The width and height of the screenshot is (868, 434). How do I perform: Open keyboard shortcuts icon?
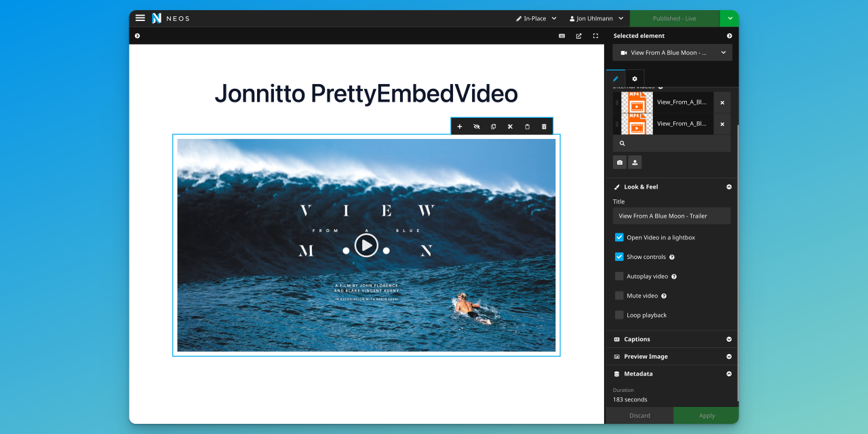tap(561, 36)
